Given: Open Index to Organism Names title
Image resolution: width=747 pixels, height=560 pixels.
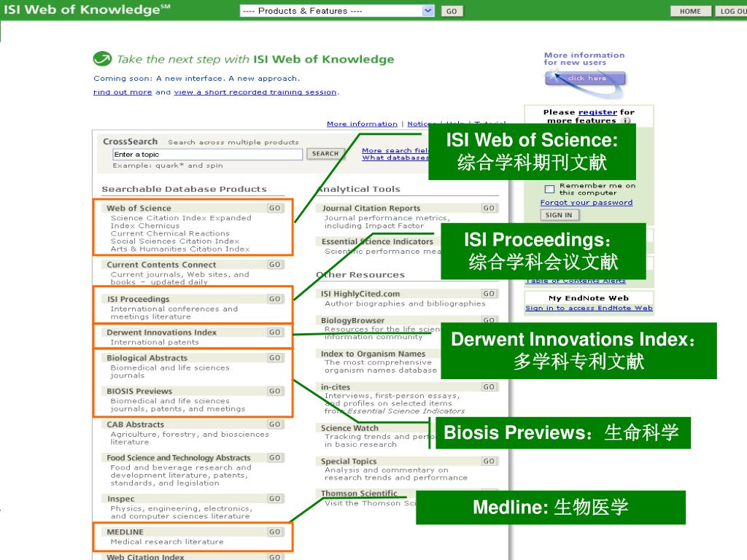Looking at the screenshot, I should pos(373,354).
